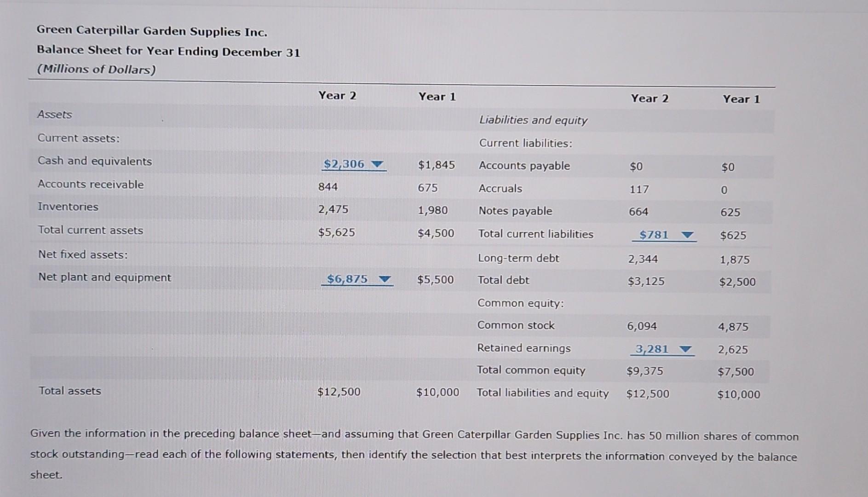The width and height of the screenshot is (868, 497).
Task: Select Total debt Year 2 value $3,125
Action: pyautogui.click(x=646, y=281)
